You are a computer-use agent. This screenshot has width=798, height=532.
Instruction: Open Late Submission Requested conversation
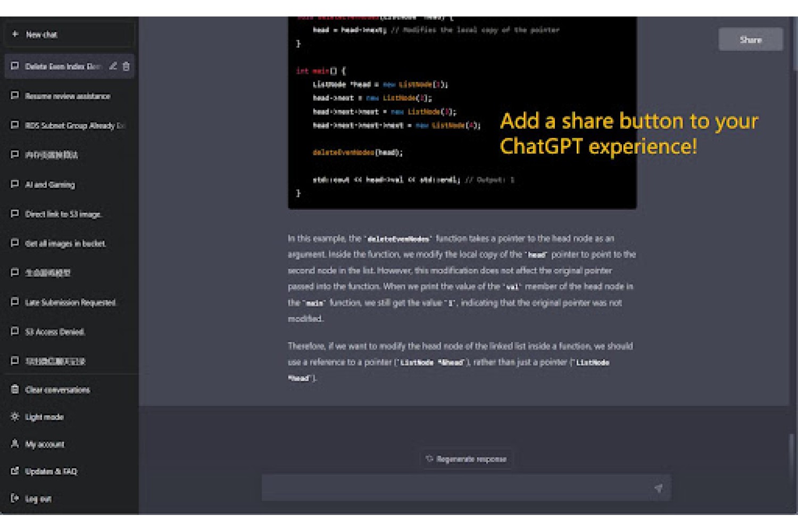pos(69,302)
